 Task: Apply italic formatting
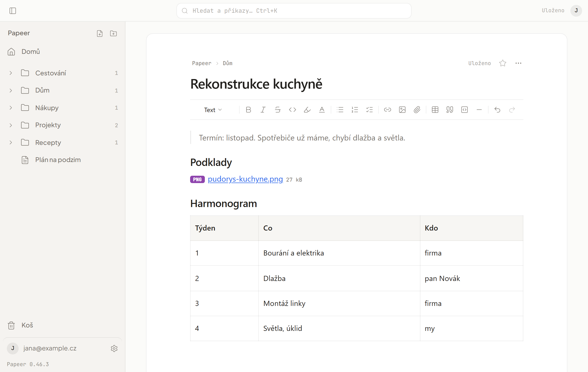point(263,110)
